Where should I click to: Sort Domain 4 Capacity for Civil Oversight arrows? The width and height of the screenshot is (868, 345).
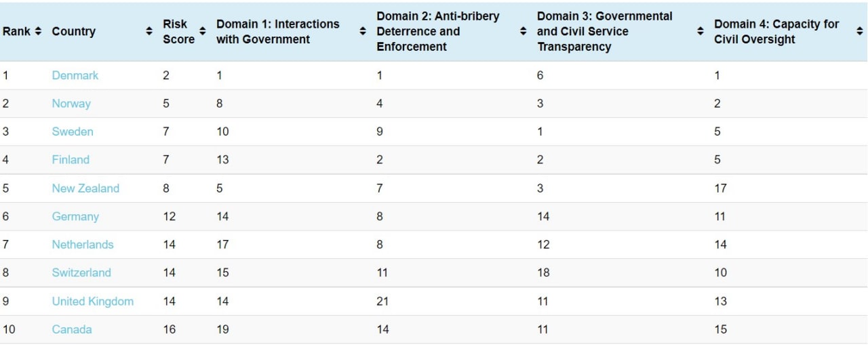[x=860, y=31]
